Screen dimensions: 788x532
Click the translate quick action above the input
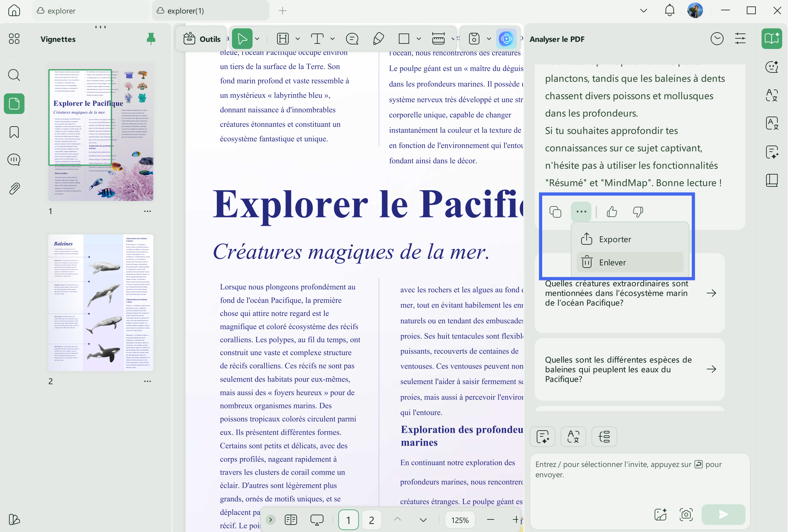(573, 436)
